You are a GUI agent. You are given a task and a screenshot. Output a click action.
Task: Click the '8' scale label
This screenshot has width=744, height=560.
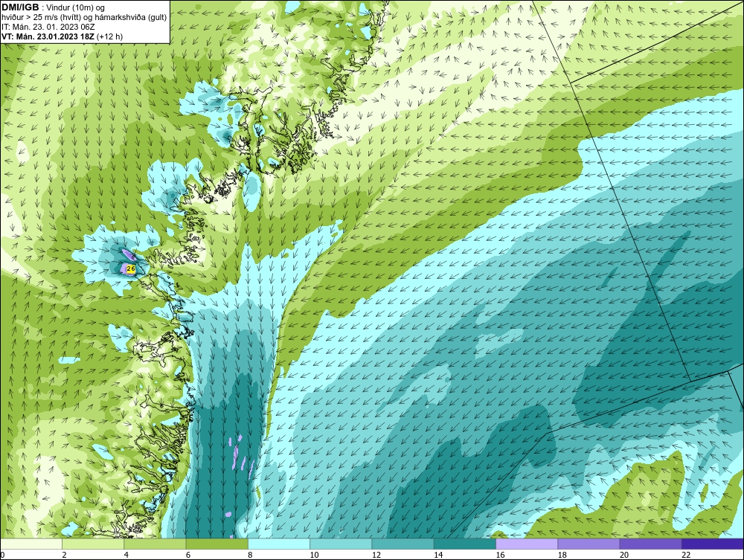pos(250,556)
